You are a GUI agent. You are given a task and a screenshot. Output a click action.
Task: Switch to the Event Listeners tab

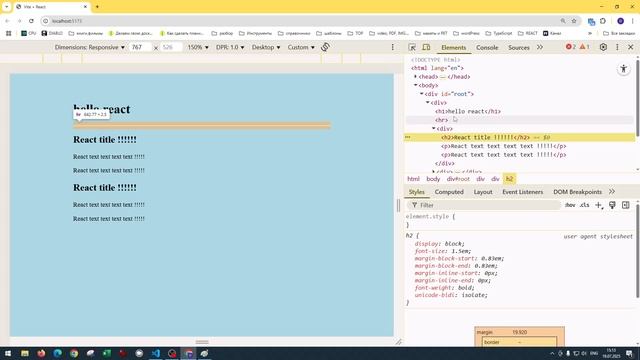(x=522, y=192)
